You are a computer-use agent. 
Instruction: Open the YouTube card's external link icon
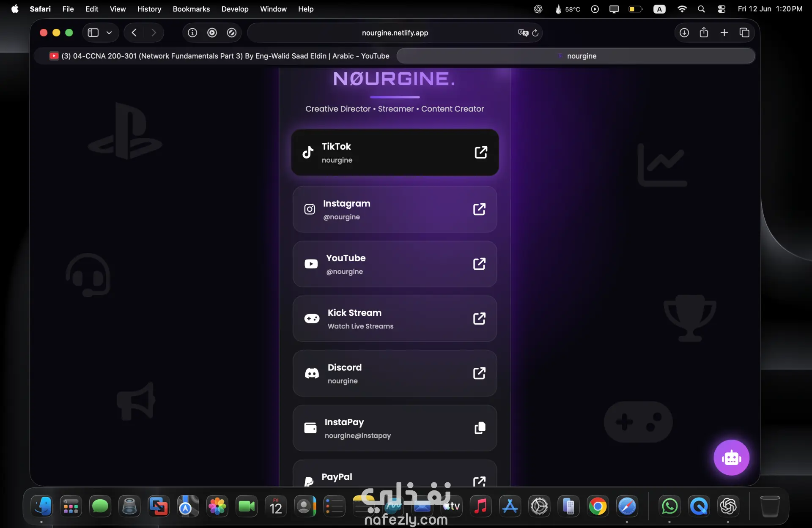pyautogui.click(x=479, y=264)
